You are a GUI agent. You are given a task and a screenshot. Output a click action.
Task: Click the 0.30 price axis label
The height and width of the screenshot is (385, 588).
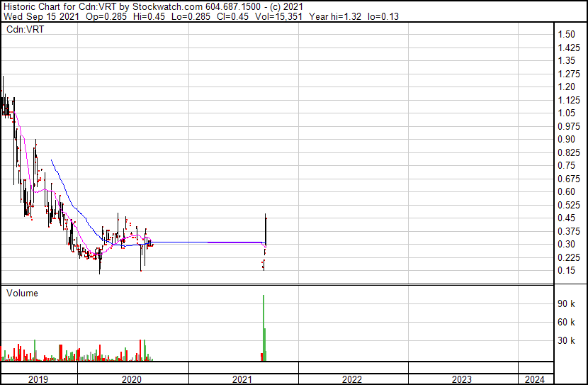566,244
